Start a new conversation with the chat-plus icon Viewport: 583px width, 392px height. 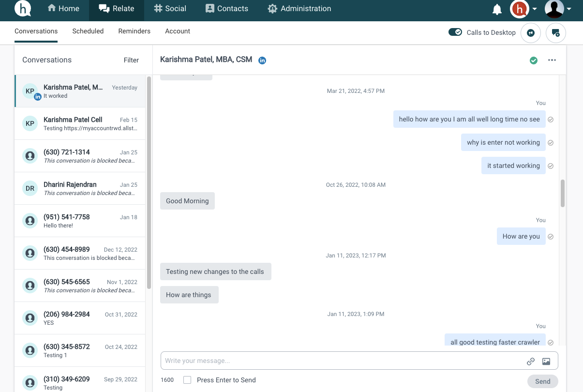(x=555, y=32)
